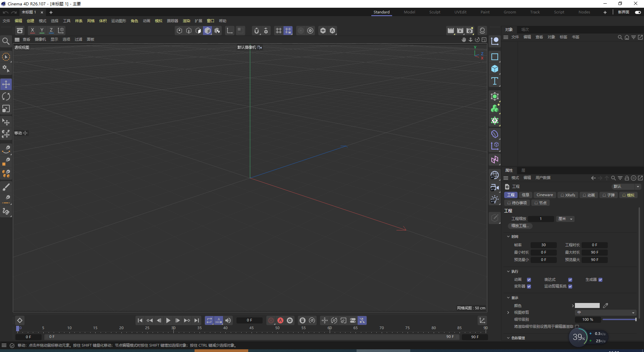Select the paint brush tool in left toolbar

6,187
